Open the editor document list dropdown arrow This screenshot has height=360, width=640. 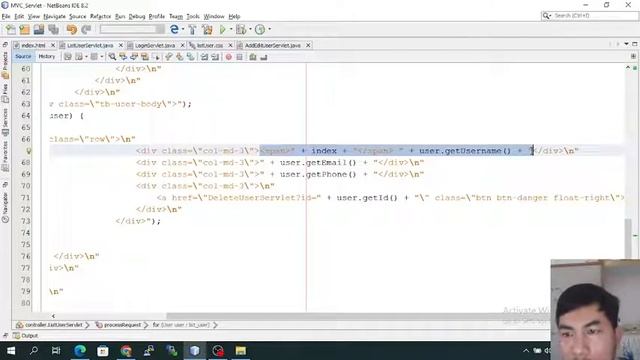coord(627,44)
